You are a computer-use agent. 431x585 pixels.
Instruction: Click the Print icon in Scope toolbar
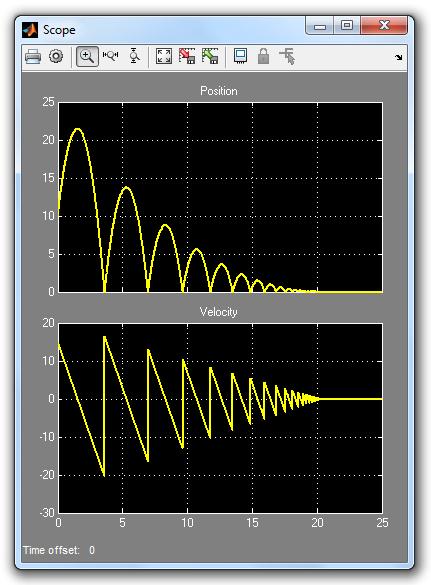[x=33, y=57]
